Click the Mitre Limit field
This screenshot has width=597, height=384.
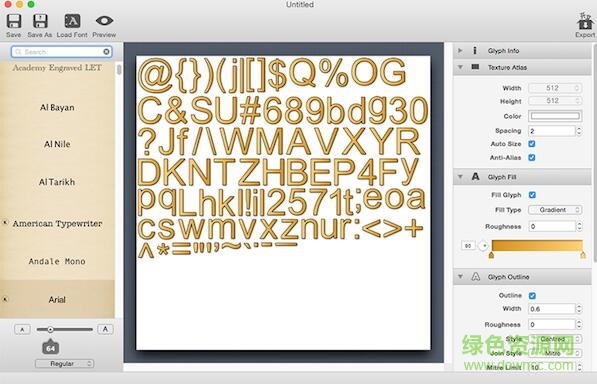pyautogui.click(x=552, y=367)
